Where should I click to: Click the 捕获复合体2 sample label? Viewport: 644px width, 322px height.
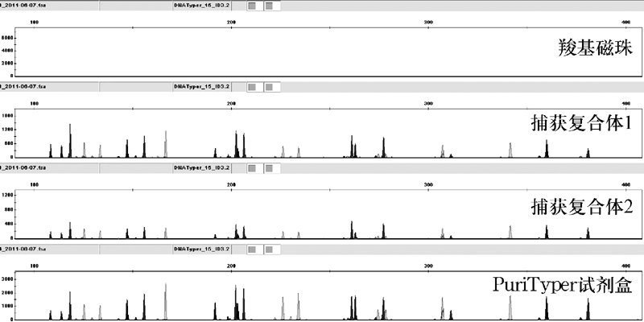tap(581, 205)
